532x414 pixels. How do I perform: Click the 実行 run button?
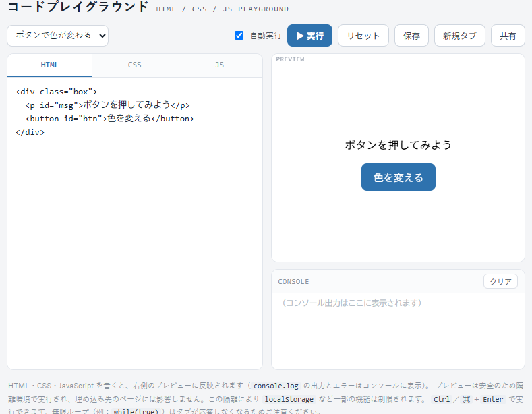click(309, 35)
